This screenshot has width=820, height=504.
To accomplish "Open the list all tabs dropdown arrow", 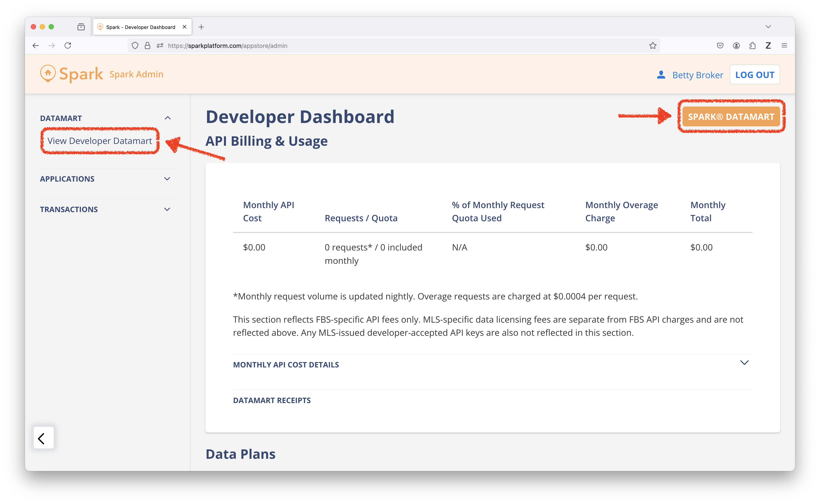I will tap(768, 27).
